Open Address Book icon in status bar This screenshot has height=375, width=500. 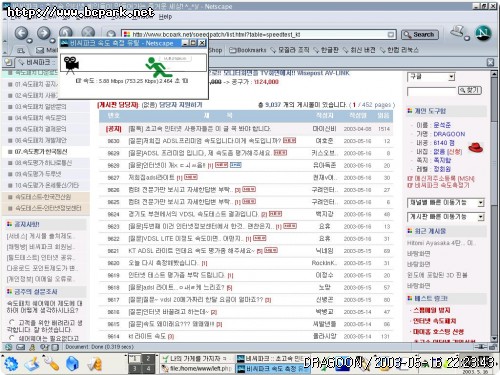[55, 347]
